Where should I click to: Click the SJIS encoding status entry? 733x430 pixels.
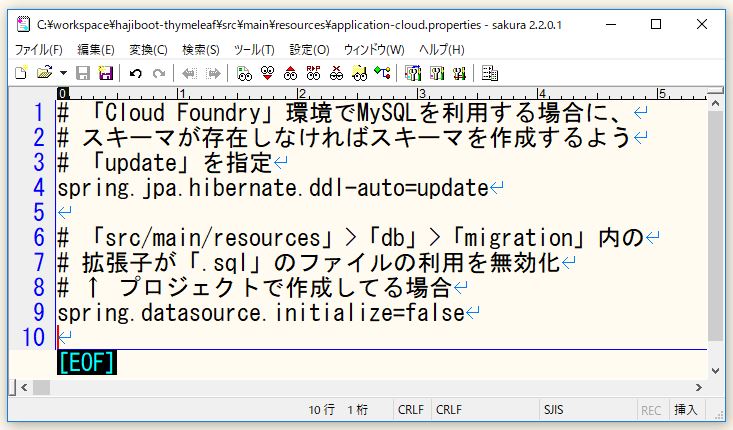(x=553, y=410)
